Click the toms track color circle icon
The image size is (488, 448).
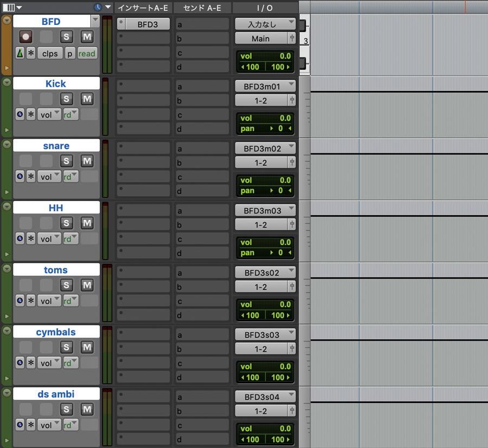point(7,268)
